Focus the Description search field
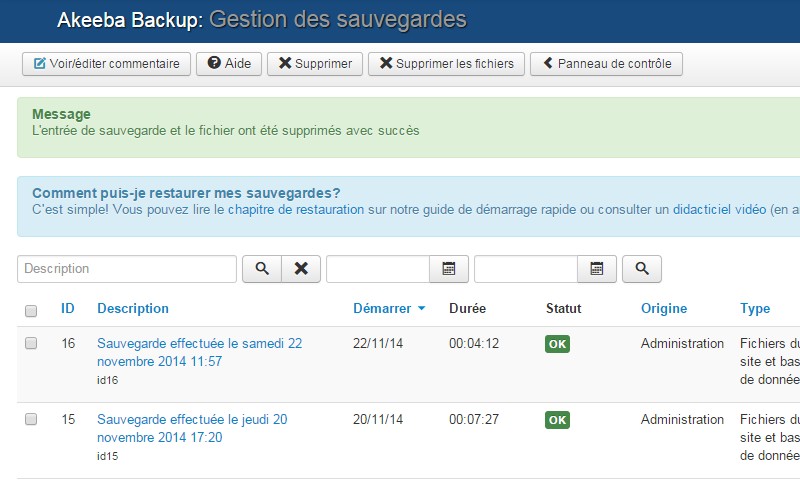This screenshot has width=800, height=500. tap(127, 269)
